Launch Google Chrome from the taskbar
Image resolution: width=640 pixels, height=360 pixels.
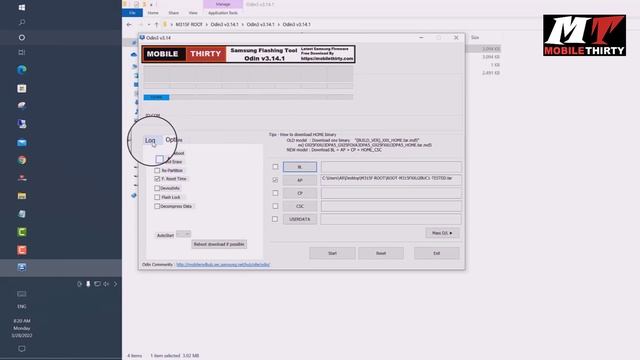pos(22,160)
